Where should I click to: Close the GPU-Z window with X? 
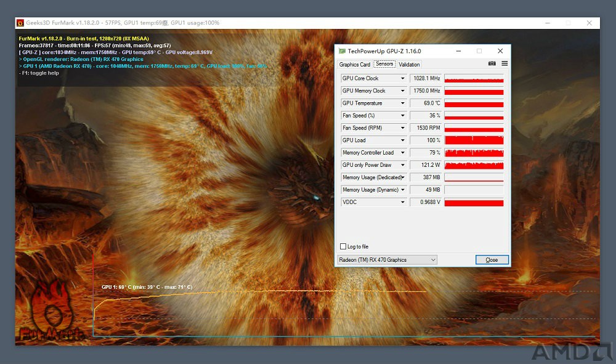[x=500, y=51]
